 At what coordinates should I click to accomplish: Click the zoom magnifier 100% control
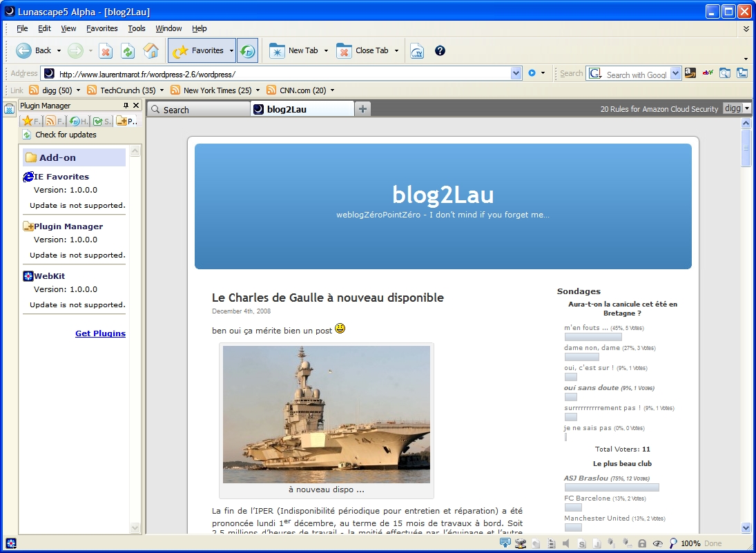click(685, 543)
